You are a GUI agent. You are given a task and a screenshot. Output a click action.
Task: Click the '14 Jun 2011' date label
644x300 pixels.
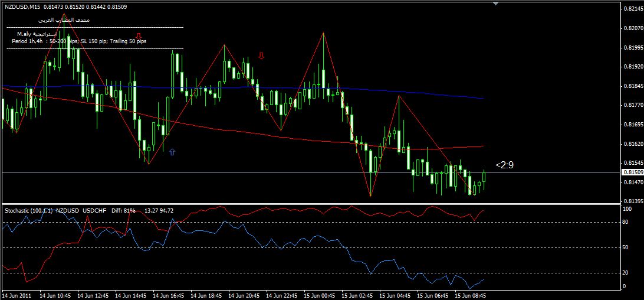point(17,295)
